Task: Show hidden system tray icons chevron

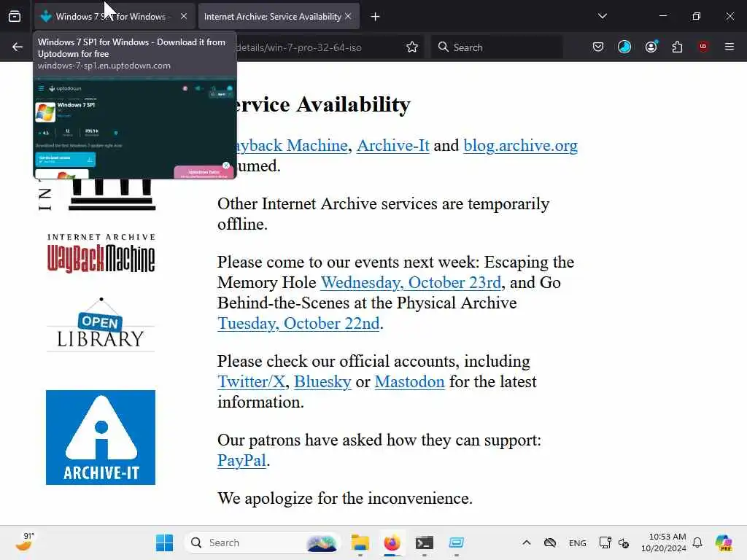Action: click(x=527, y=542)
